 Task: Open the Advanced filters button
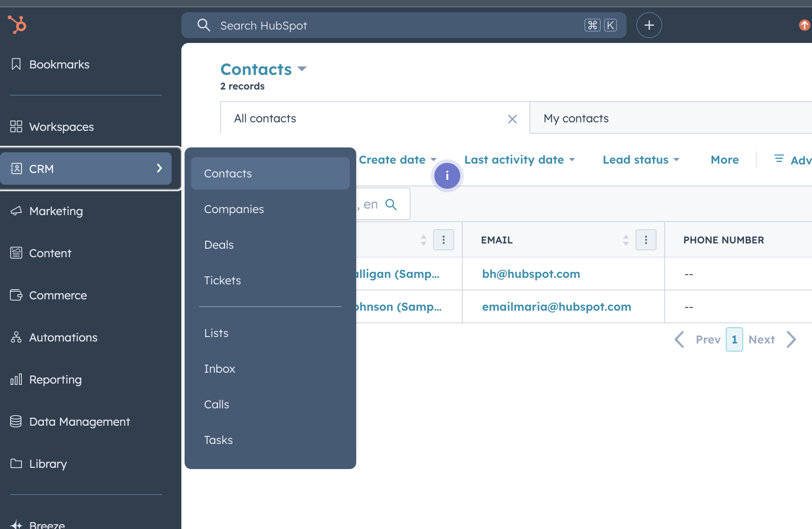pos(793,160)
